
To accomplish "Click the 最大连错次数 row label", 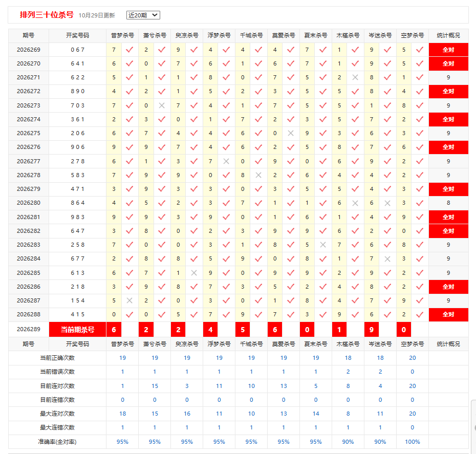I will (x=57, y=427).
